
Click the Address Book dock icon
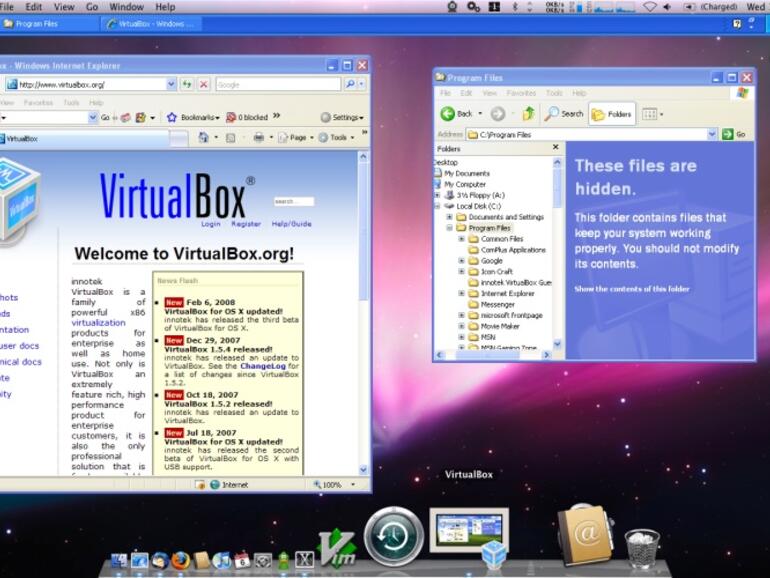(585, 534)
